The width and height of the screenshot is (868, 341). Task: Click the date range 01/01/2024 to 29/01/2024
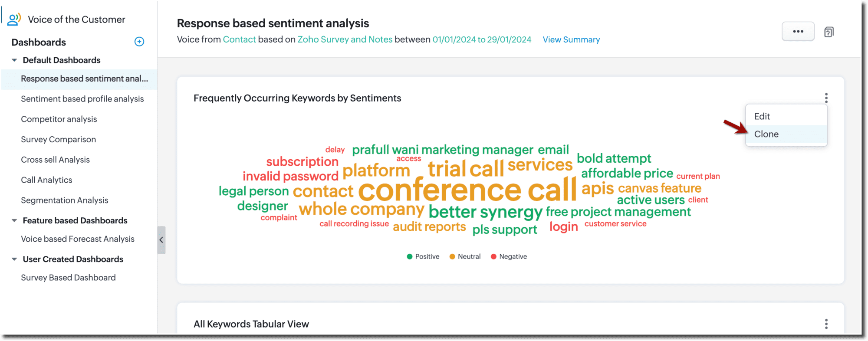pyautogui.click(x=482, y=39)
